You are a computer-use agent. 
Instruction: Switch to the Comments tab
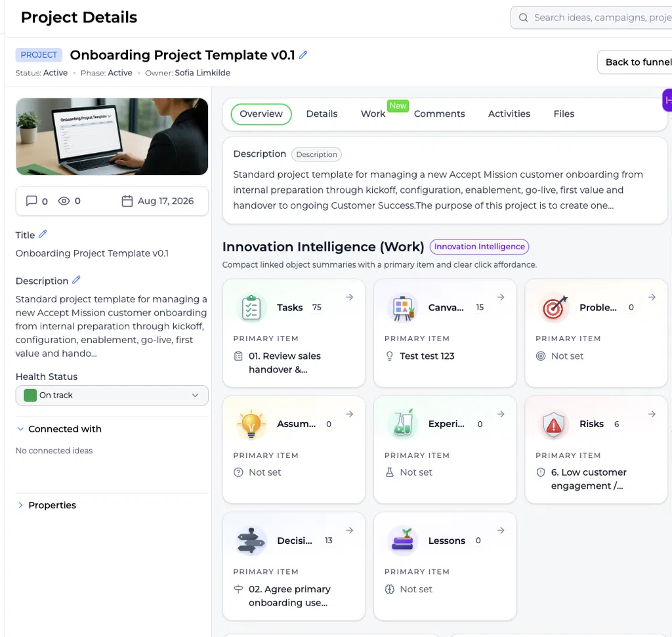point(439,114)
